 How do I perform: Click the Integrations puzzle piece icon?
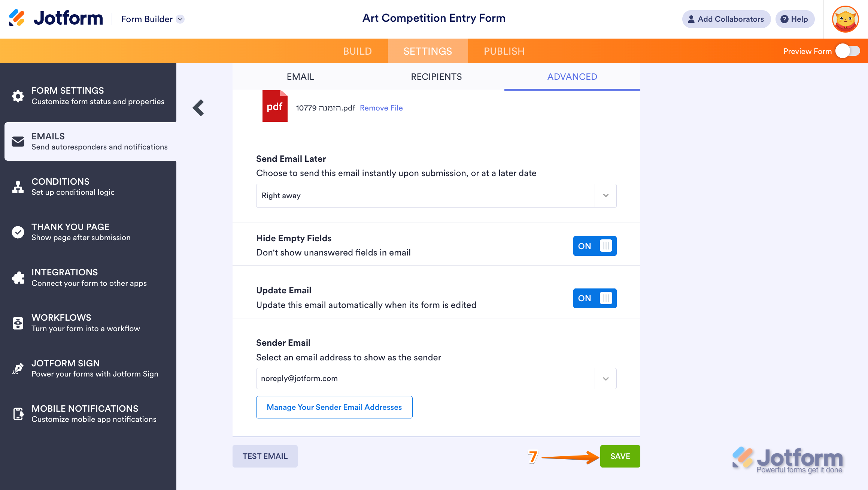click(18, 278)
